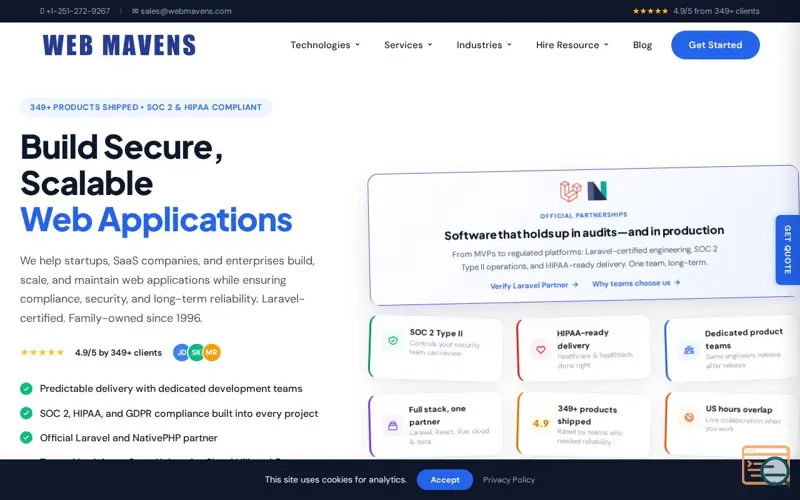
Task: Open the Get Quote side tab
Action: click(788, 250)
